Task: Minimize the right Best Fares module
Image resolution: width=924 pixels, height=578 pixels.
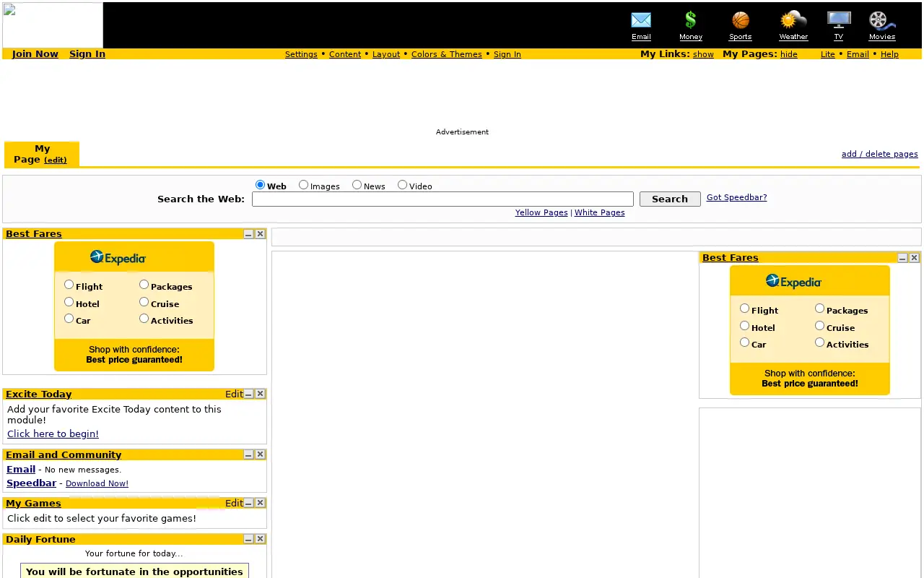Action: click(x=902, y=258)
